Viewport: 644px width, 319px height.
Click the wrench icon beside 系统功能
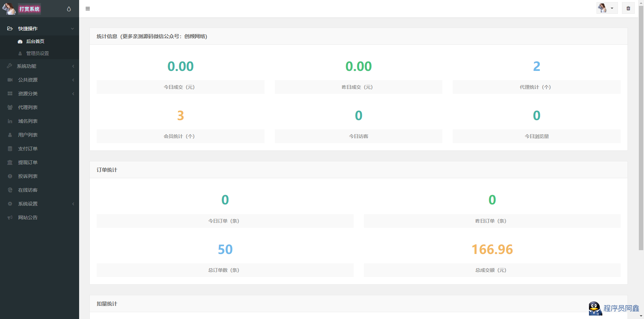point(10,66)
